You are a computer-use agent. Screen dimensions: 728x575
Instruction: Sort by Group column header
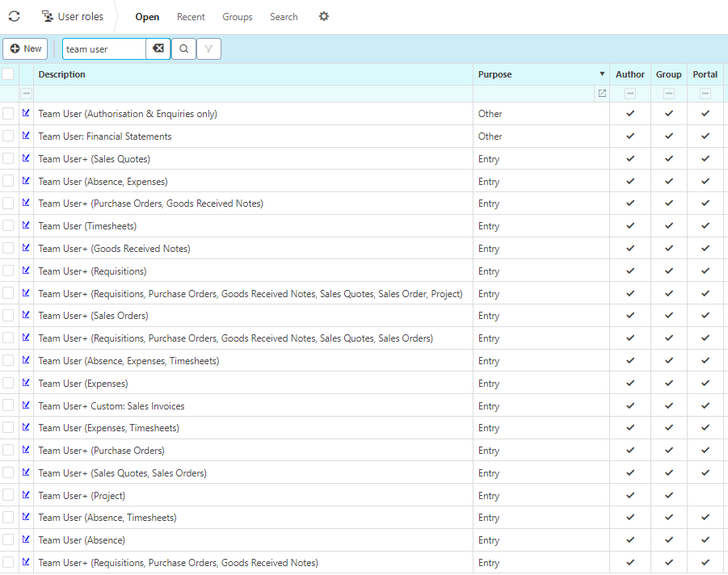coord(668,74)
